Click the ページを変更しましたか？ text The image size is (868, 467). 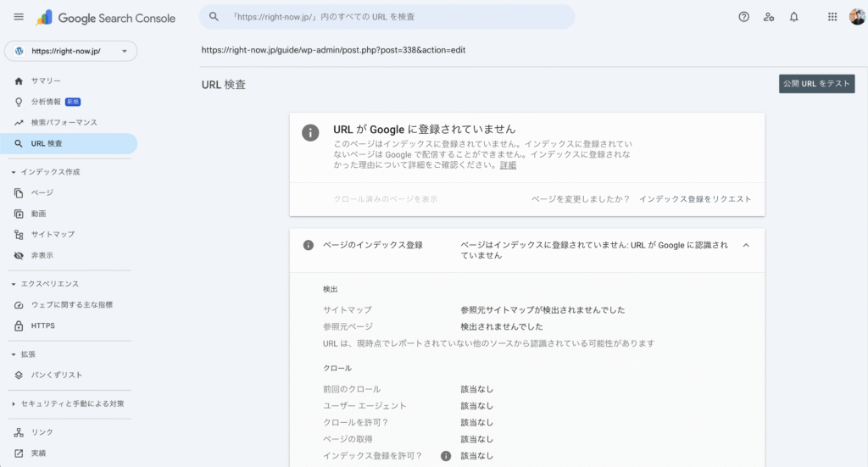(x=580, y=199)
